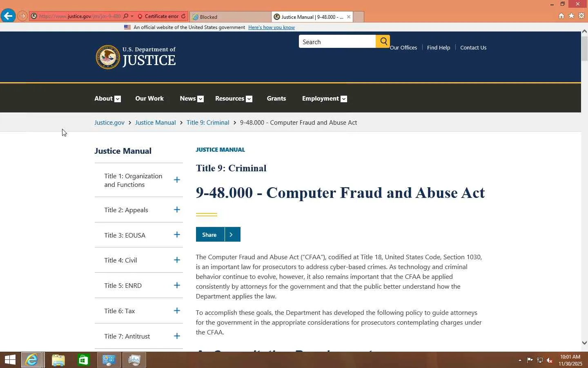Image resolution: width=588 pixels, height=368 pixels.
Task: Click the Justice Manual sidebar heading
Action: (x=123, y=151)
